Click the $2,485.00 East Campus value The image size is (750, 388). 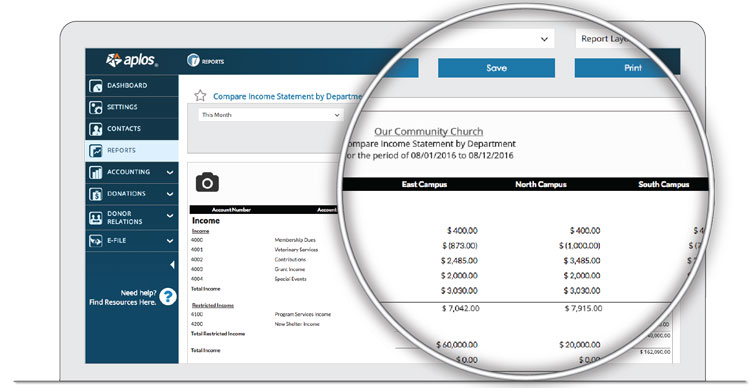[x=459, y=261]
